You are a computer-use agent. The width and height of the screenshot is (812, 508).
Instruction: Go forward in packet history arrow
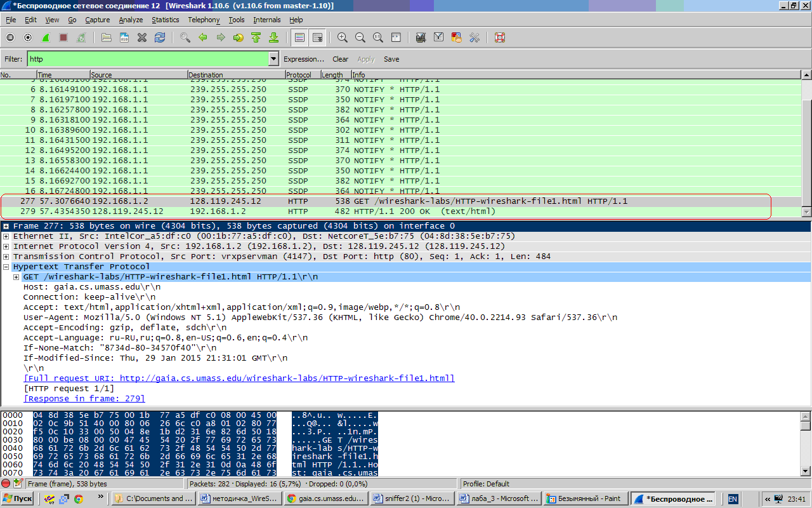pyautogui.click(x=221, y=37)
